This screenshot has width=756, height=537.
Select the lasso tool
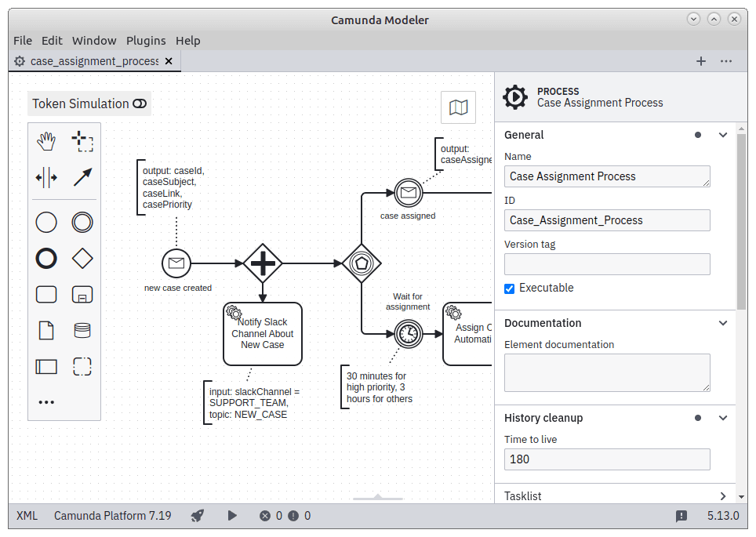(82, 141)
